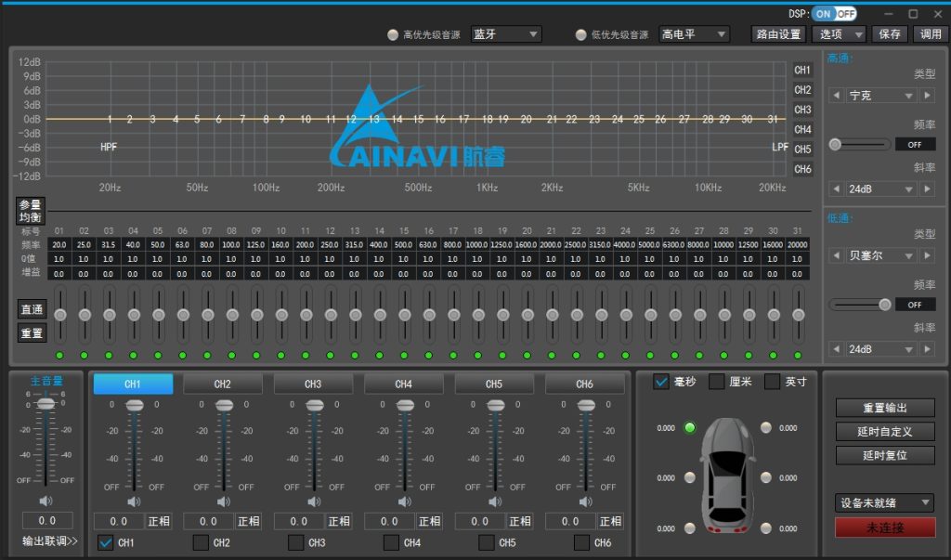Screen dimensions: 951x560
Task: Mute CH4 with its speaker icon
Action: click(x=405, y=501)
